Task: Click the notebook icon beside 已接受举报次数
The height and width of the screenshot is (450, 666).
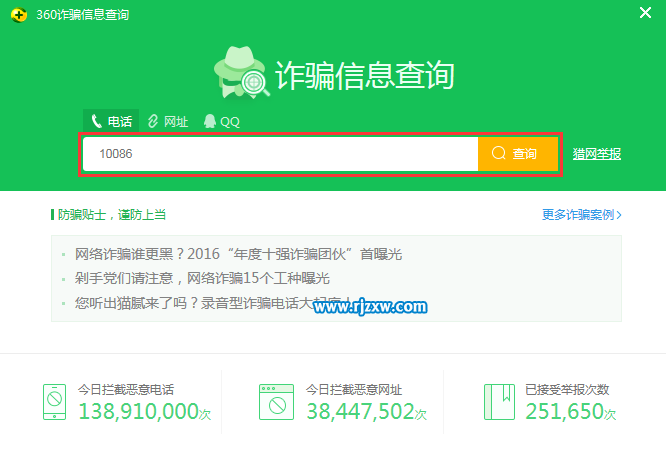Action: click(x=500, y=402)
